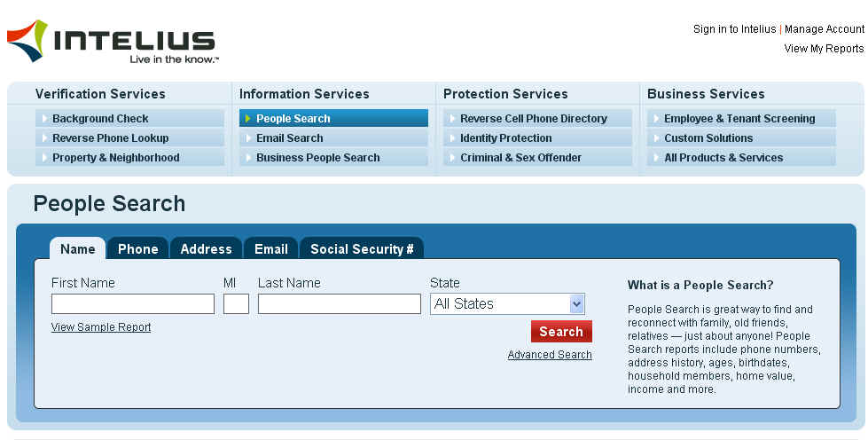Open Advanced Search link
The height and width of the screenshot is (440, 868).
[x=550, y=355]
